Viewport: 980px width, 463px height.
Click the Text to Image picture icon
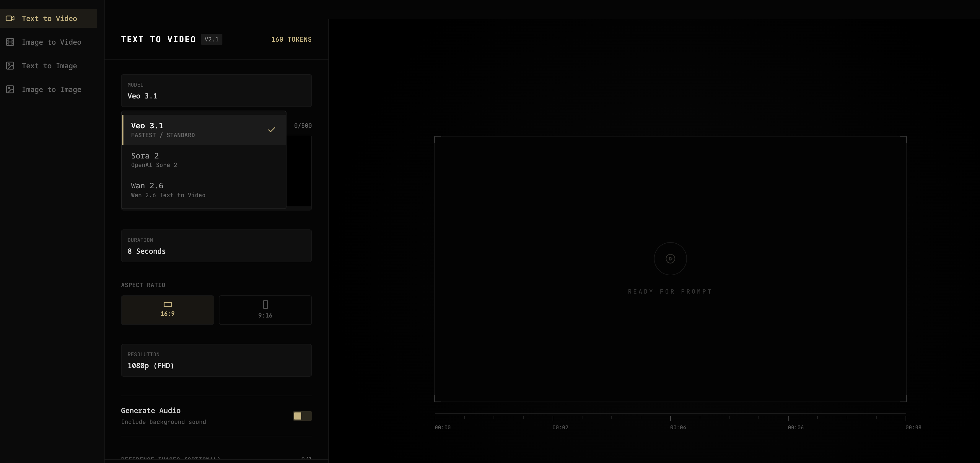pos(10,66)
